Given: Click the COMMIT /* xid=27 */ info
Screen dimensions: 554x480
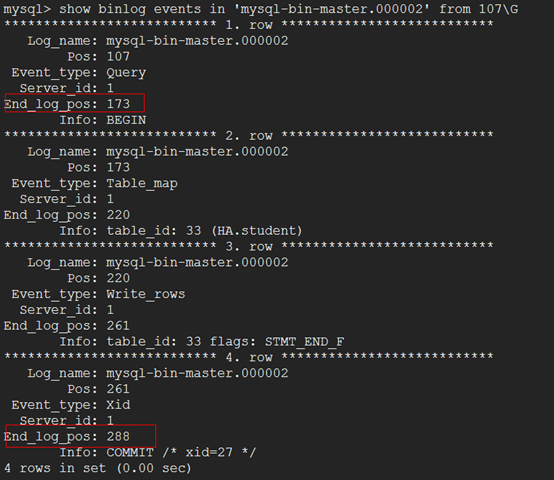Looking at the screenshot, I should pos(181,452).
